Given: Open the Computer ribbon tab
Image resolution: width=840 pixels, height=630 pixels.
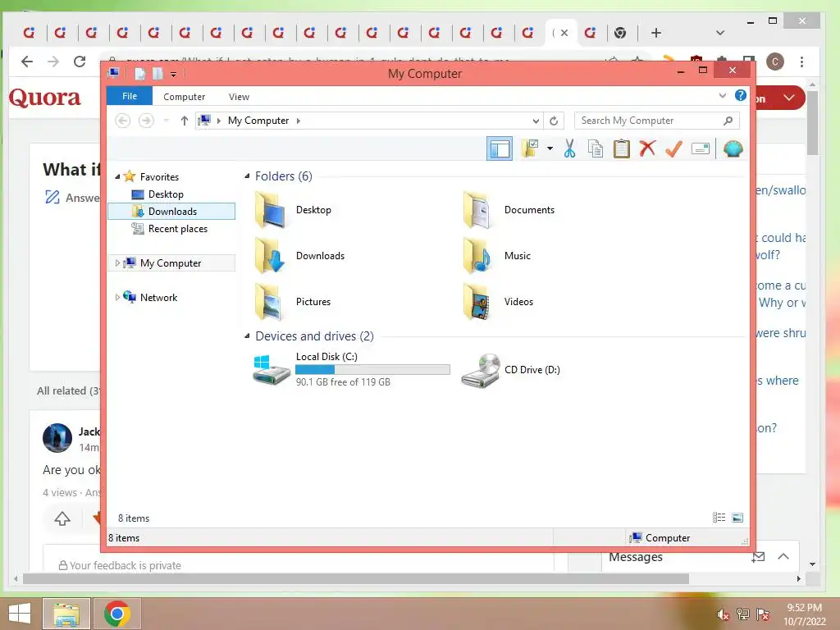Looking at the screenshot, I should click(x=185, y=97).
